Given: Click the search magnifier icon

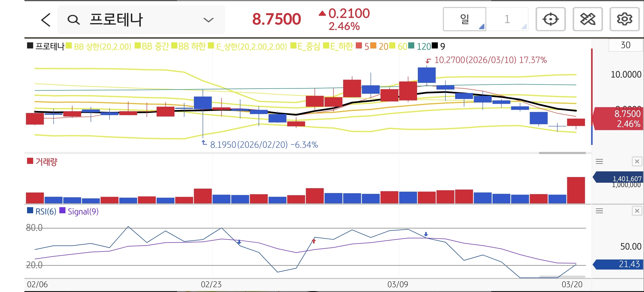Looking at the screenshot, I should coord(74,20).
